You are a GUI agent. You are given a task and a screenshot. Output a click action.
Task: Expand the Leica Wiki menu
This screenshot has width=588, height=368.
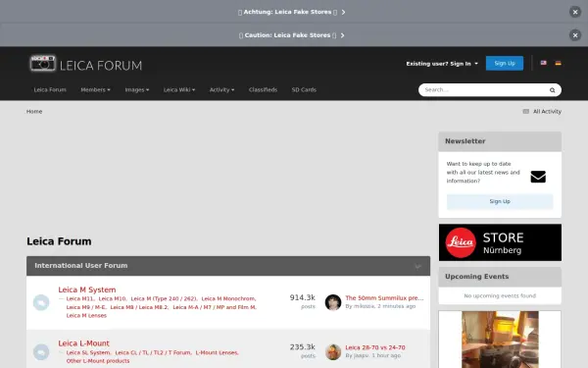tap(179, 89)
